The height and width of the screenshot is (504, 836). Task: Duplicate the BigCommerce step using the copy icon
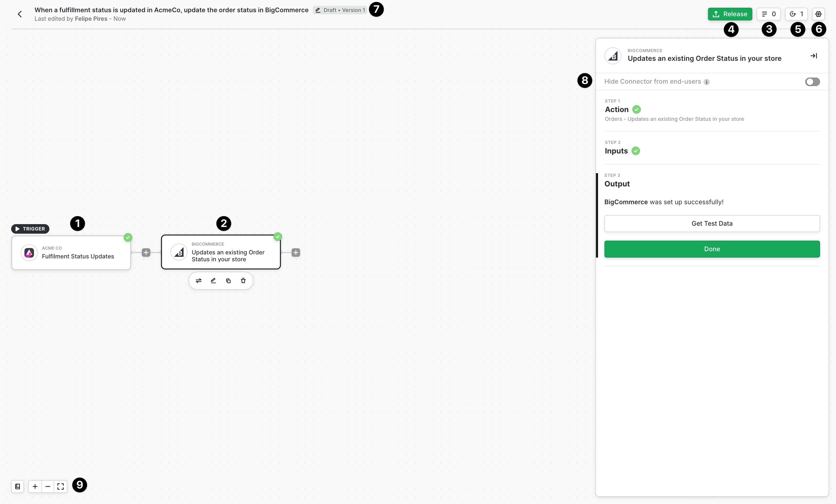(228, 280)
